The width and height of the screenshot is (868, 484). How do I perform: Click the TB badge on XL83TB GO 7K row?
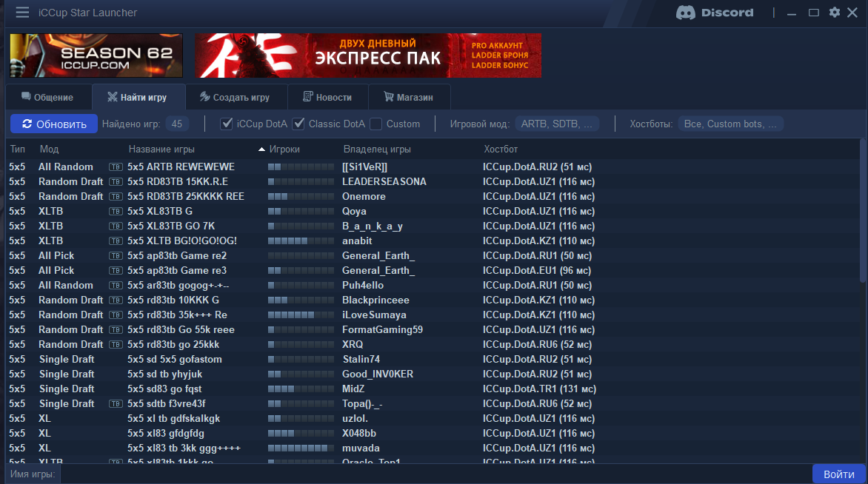click(115, 226)
